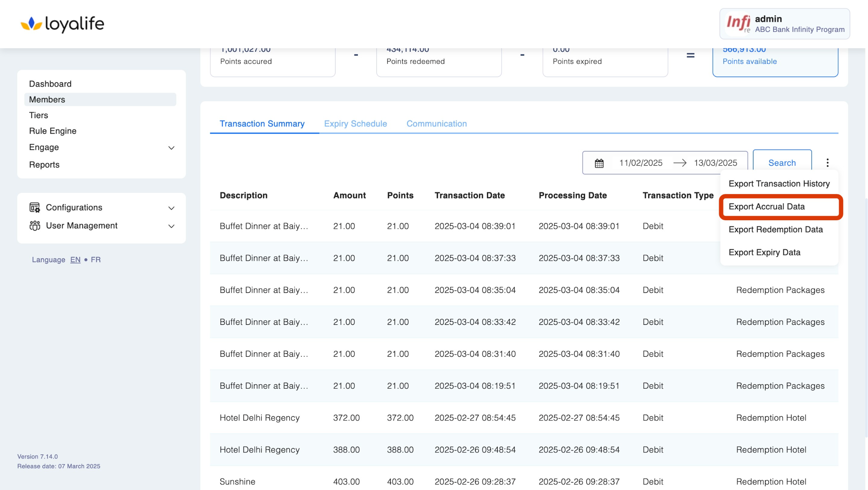The width and height of the screenshot is (868, 490).
Task: Select Export Transaction History
Action: [779, 184]
